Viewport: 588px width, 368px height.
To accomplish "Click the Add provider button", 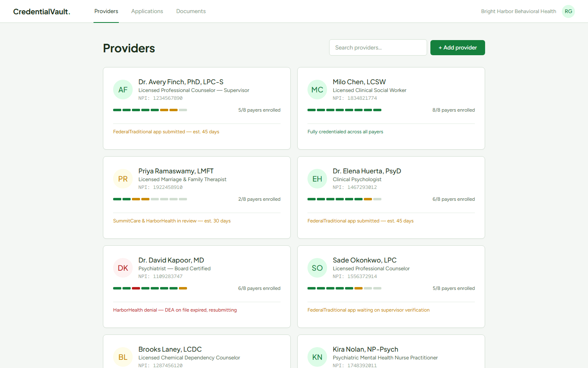I will click(x=458, y=47).
